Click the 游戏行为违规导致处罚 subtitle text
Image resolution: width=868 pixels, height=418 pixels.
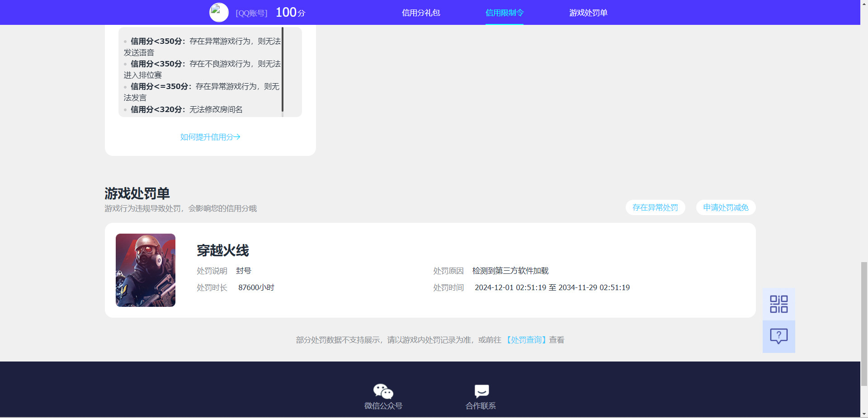click(180, 208)
